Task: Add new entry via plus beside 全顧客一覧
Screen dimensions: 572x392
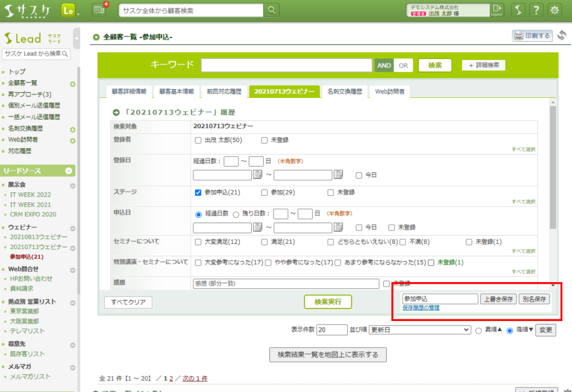Action: (73, 84)
